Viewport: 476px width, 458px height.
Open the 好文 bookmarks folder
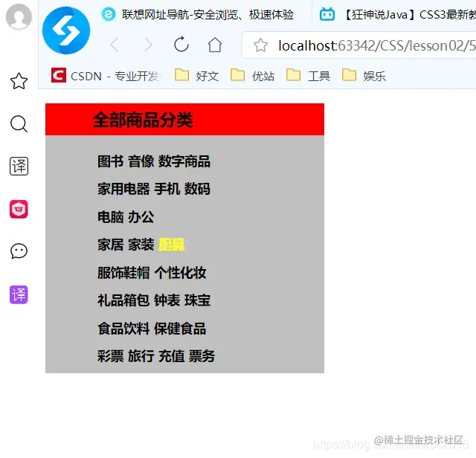click(x=196, y=75)
